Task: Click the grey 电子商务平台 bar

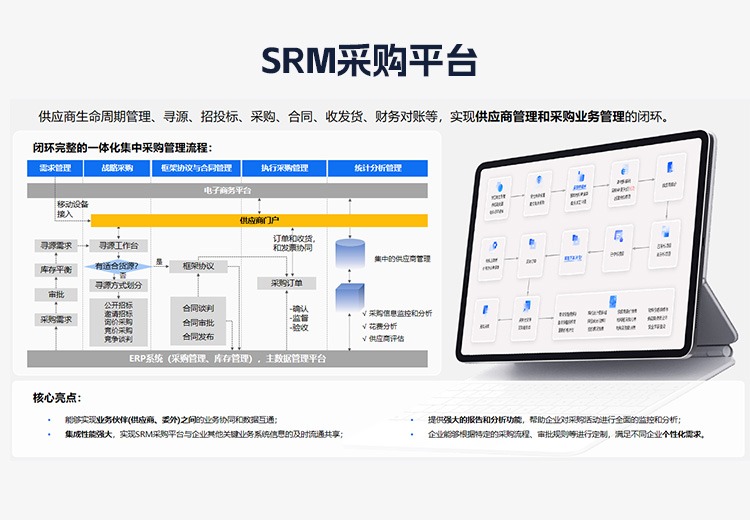Action: (227, 190)
